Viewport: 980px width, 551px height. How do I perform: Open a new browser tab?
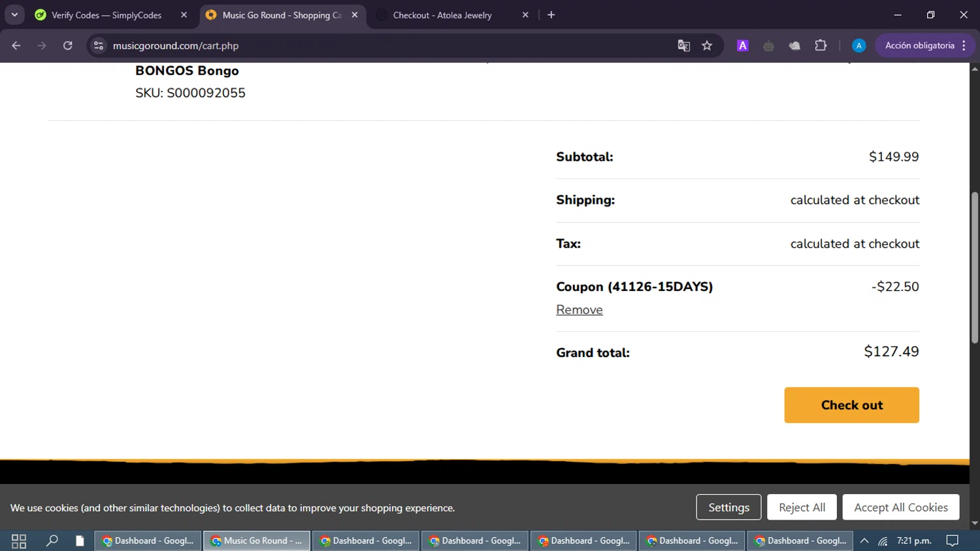click(x=551, y=15)
